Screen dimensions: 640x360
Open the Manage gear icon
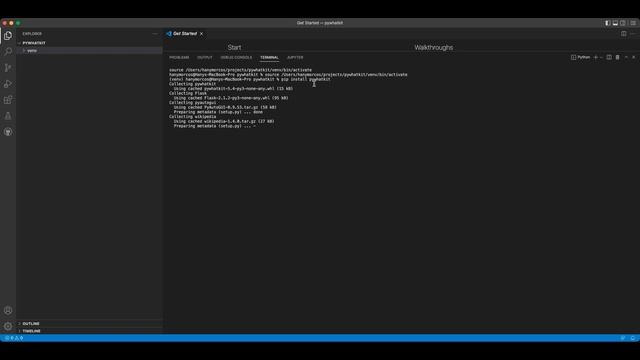pos(8,326)
